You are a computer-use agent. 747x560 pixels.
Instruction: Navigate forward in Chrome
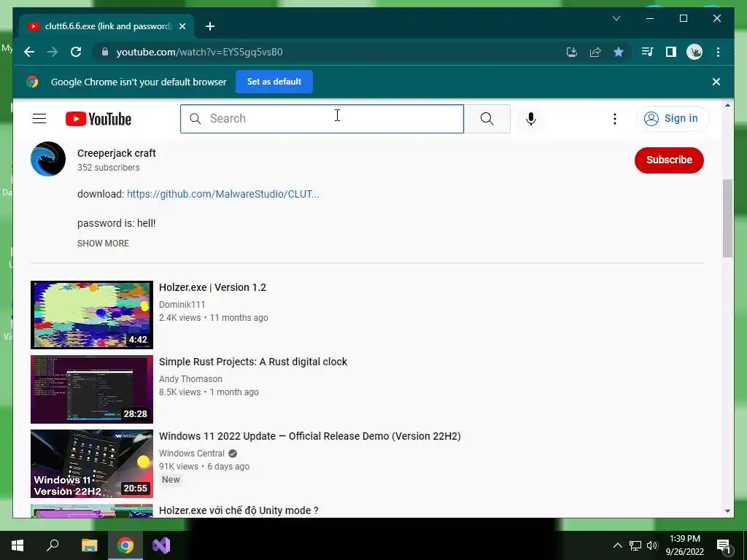pos(53,52)
